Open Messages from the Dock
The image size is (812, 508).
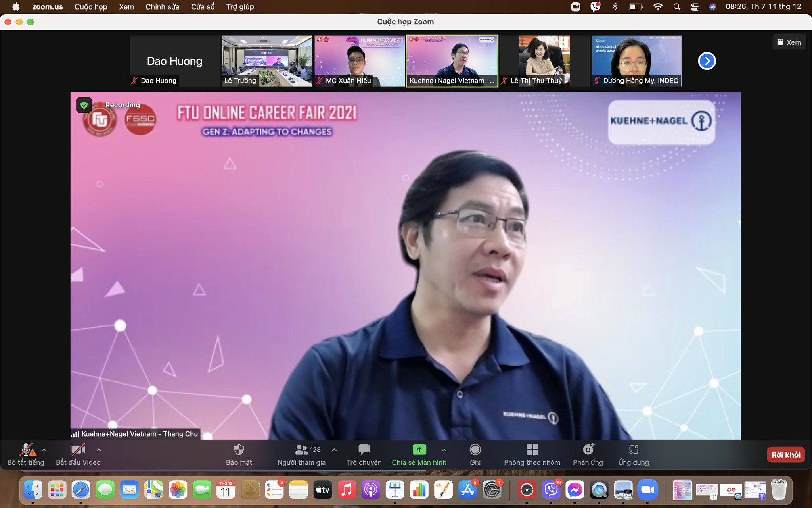click(x=105, y=491)
